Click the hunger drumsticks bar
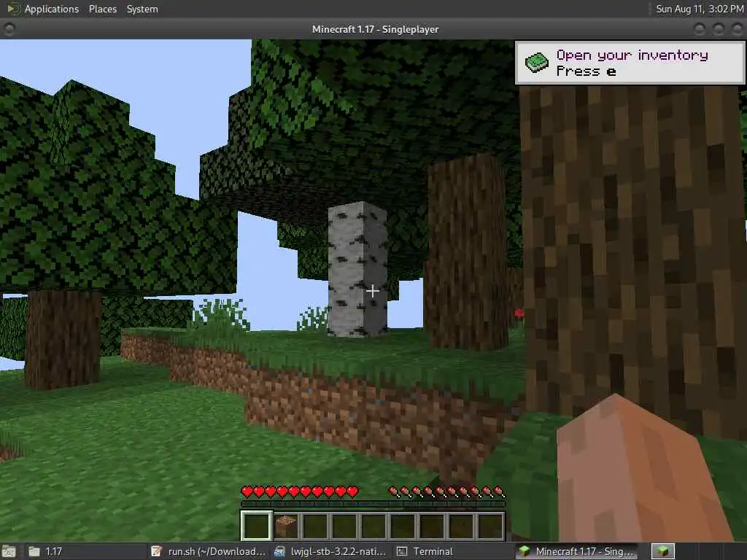This screenshot has height=560, width=747. 446,491
